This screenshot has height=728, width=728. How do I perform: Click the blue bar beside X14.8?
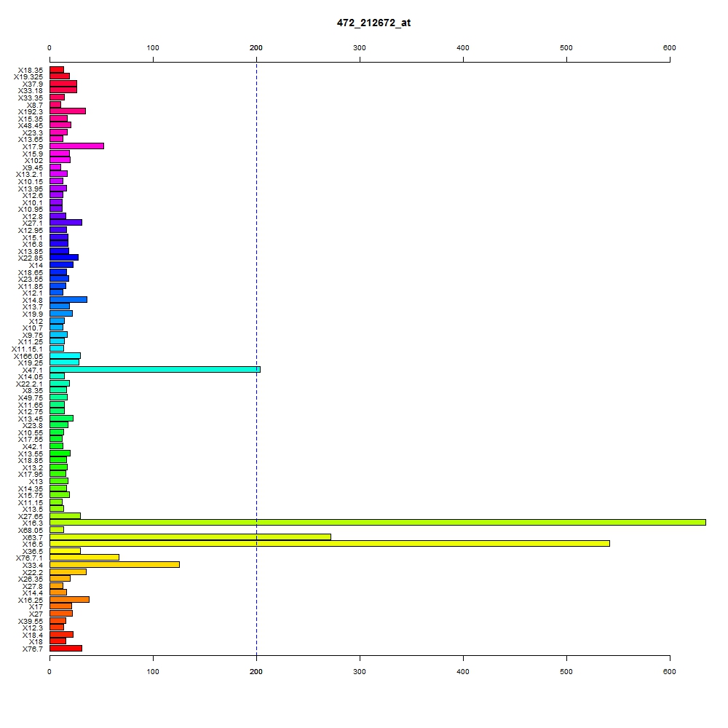(x=68, y=299)
